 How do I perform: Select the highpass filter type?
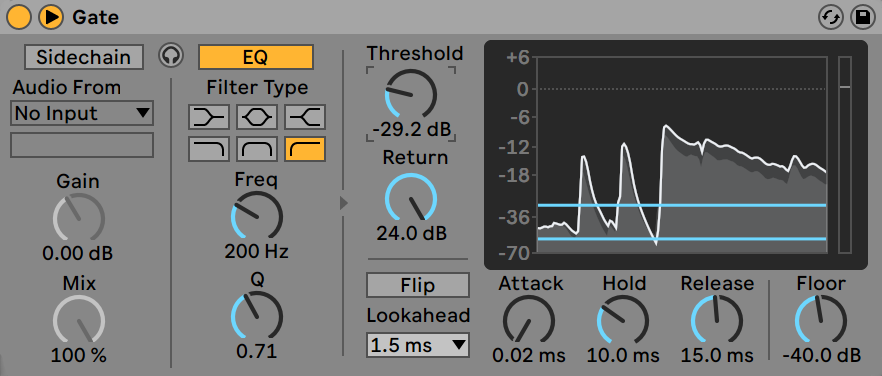click(305, 149)
